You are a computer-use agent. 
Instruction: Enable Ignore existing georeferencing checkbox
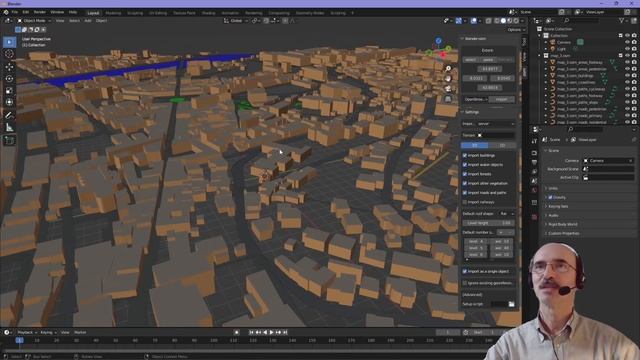coord(464,283)
